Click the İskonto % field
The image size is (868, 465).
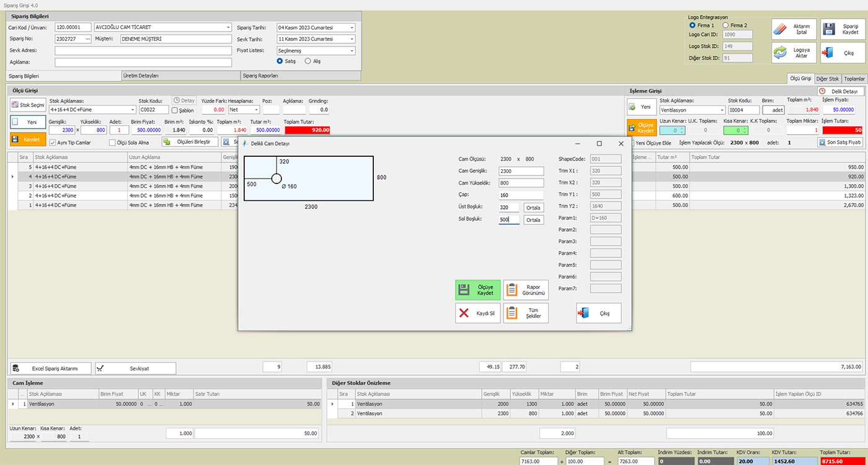[x=201, y=130]
